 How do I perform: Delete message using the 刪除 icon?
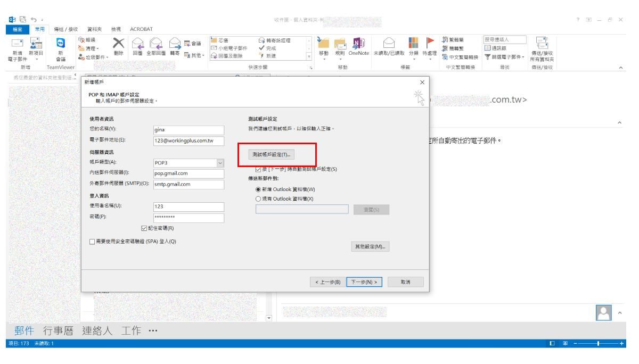coord(118,45)
